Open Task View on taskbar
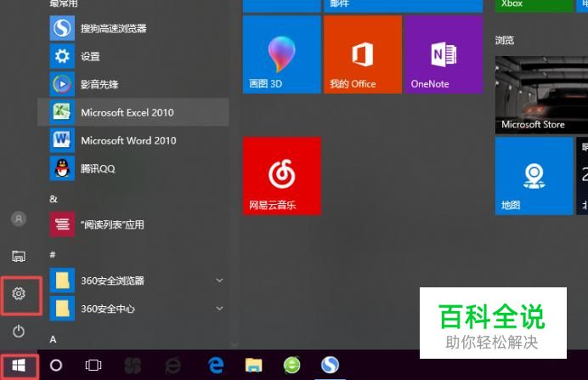This screenshot has height=380, width=588. [x=93, y=365]
